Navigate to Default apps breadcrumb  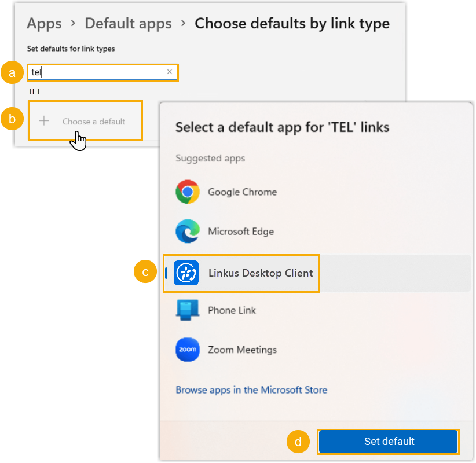(x=128, y=23)
